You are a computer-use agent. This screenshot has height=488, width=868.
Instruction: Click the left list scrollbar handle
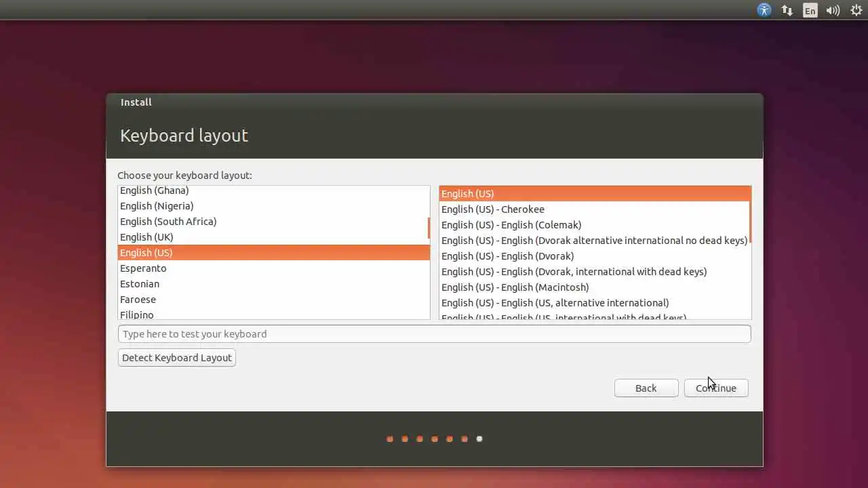pos(429,228)
